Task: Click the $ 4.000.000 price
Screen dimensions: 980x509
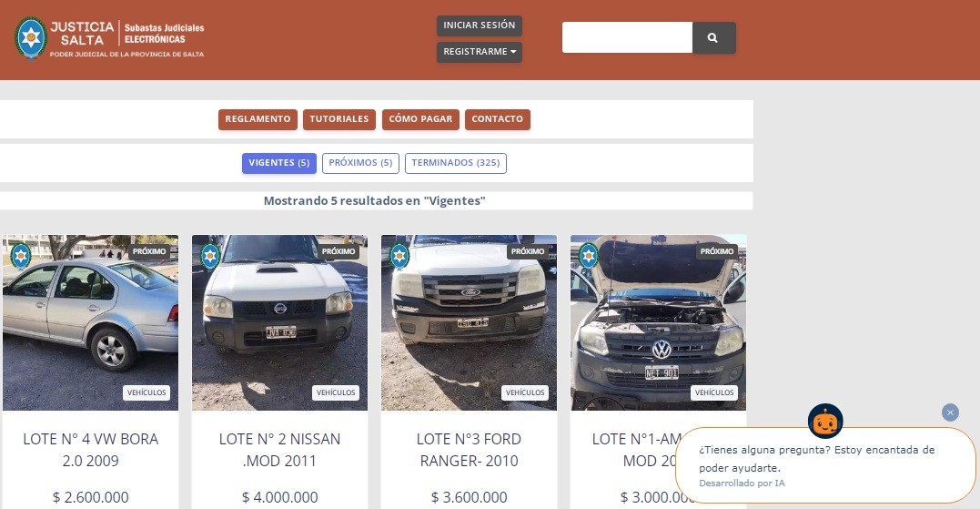Action: click(x=279, y=498)
